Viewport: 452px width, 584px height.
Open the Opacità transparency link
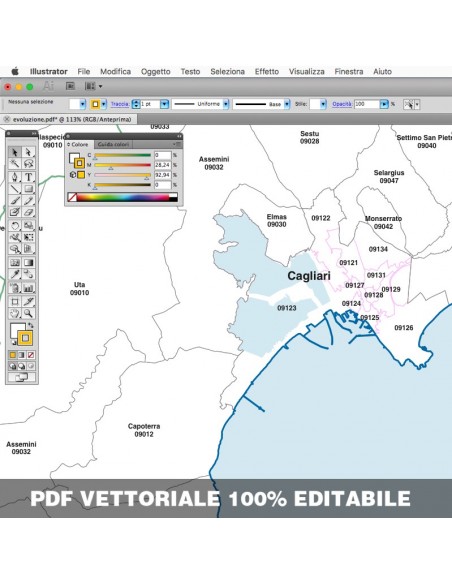pos(342,104)
